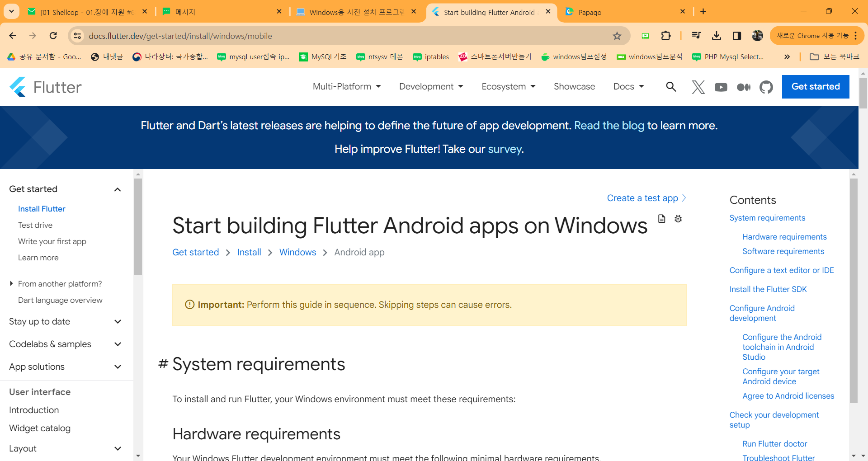Open Flutter's Medium blog icon

tap(743, 87)
